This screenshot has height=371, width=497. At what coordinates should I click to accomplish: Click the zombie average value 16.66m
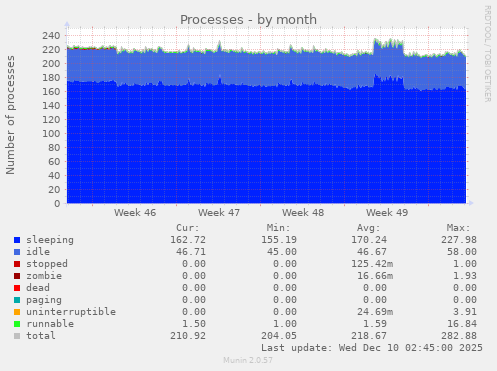pos(375,276)
